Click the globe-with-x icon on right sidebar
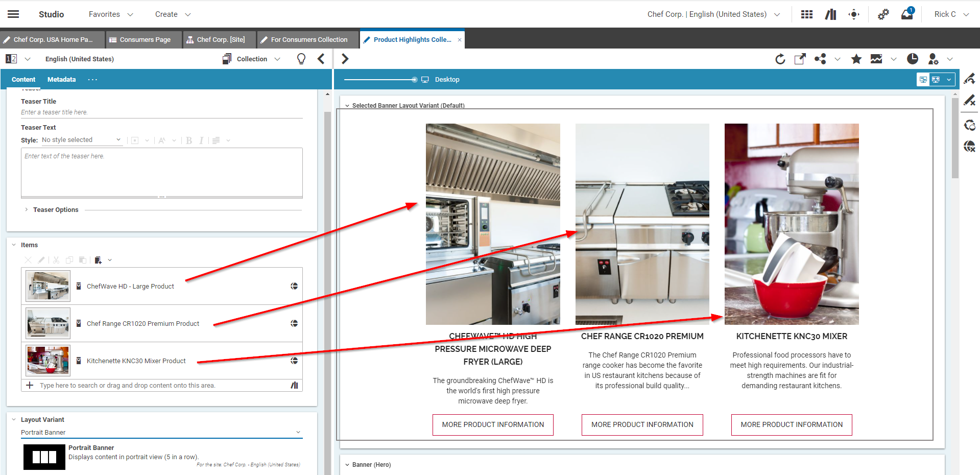 [969, 147]
